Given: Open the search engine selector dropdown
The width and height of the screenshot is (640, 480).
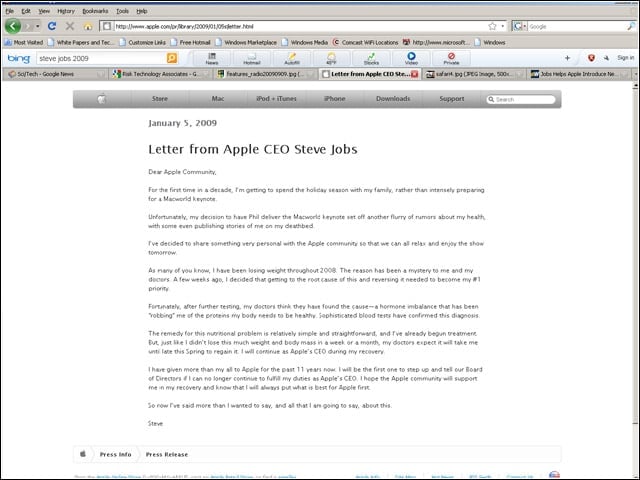Looking at the screenshot, I should tap(520, 27).
